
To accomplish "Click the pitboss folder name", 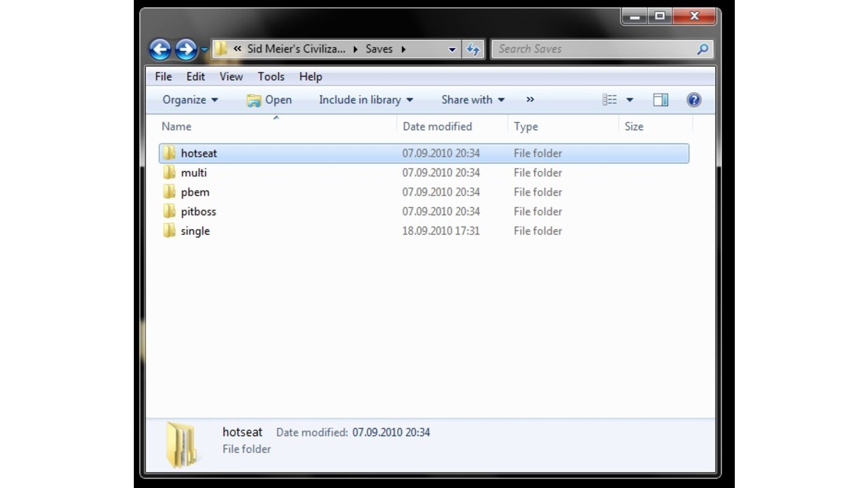I will 198,211.
